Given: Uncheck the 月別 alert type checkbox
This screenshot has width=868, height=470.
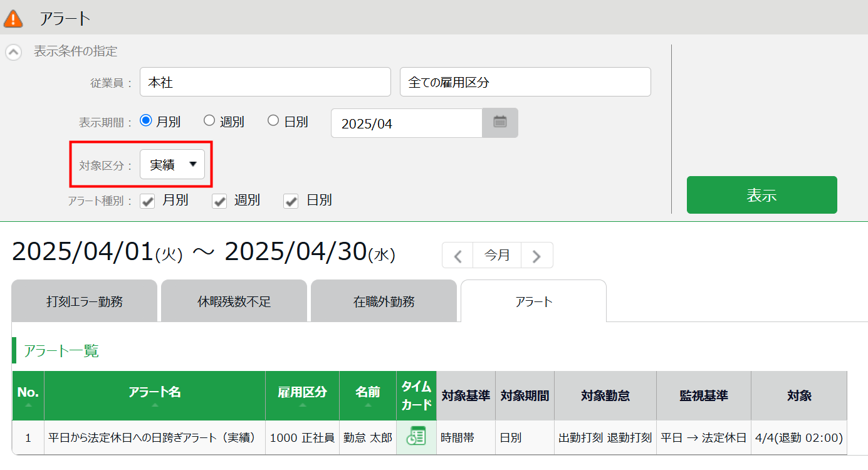Looking at the screenshot, I should 147,201.
